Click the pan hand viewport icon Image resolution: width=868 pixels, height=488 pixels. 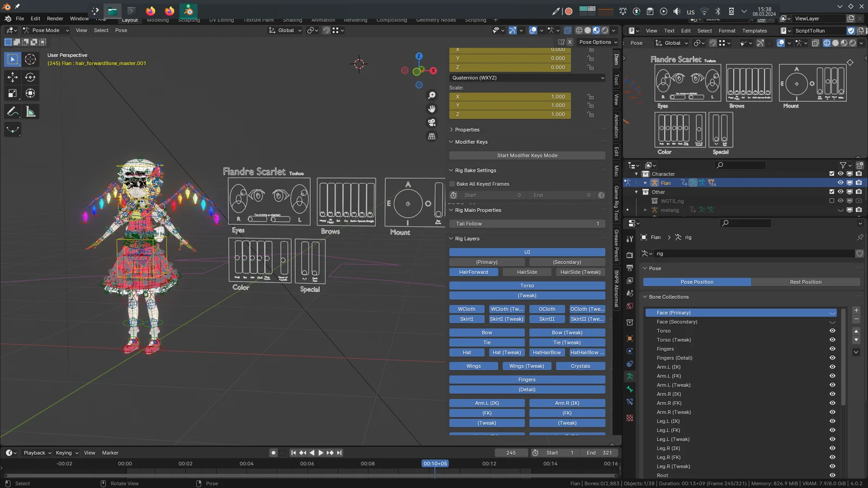coord(432,109)
